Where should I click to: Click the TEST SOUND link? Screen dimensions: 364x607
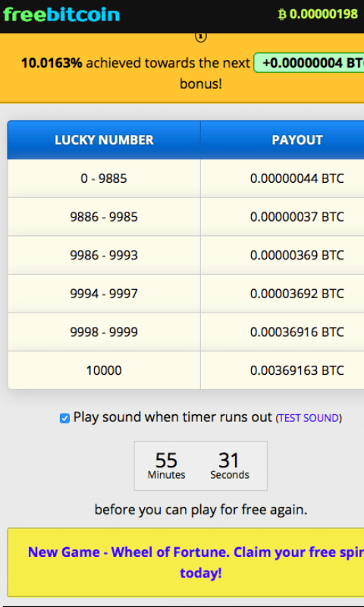tap(309, 418)
